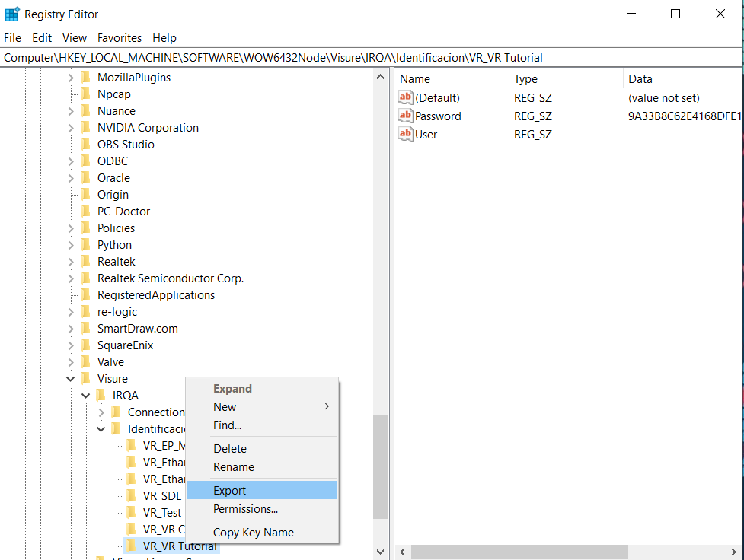
Task: Choose Copy Key Name in context menu
Action: [262, 533]
